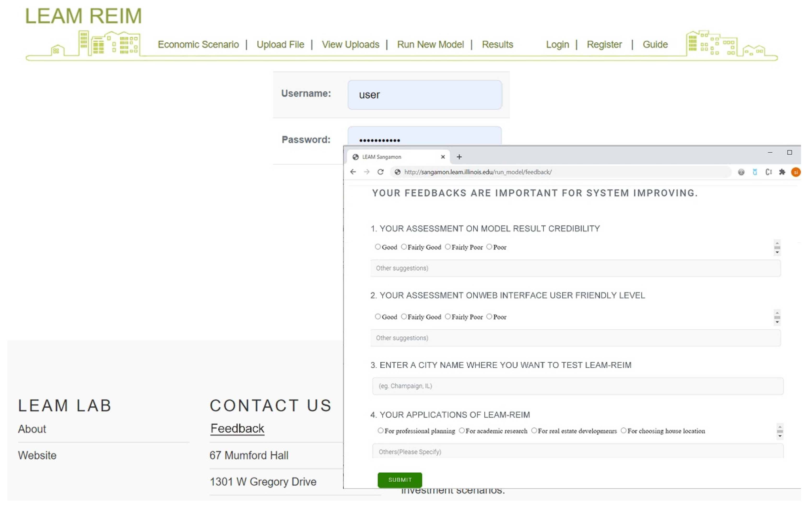Open the Run New Model menu item
Viewport: 812px width, 508px height.
tap(430, 44)
